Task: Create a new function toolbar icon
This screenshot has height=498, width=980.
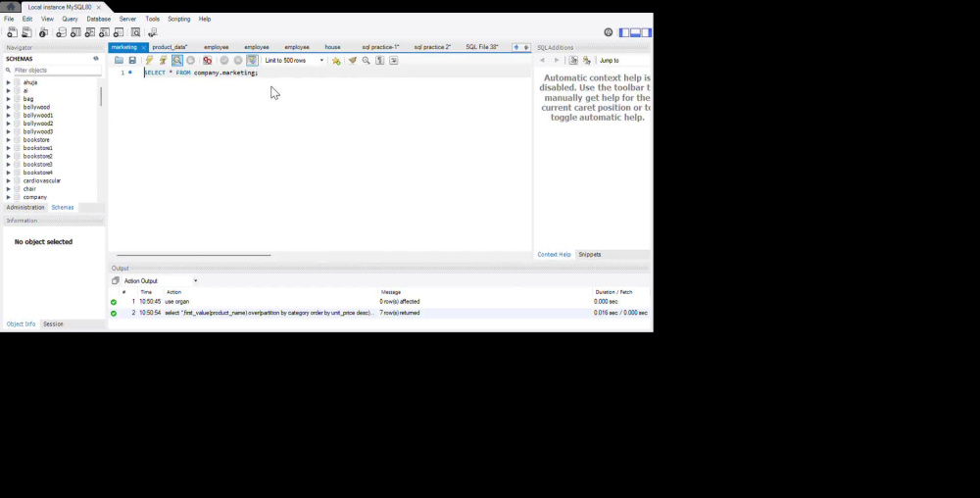Action: coord(119,32)
